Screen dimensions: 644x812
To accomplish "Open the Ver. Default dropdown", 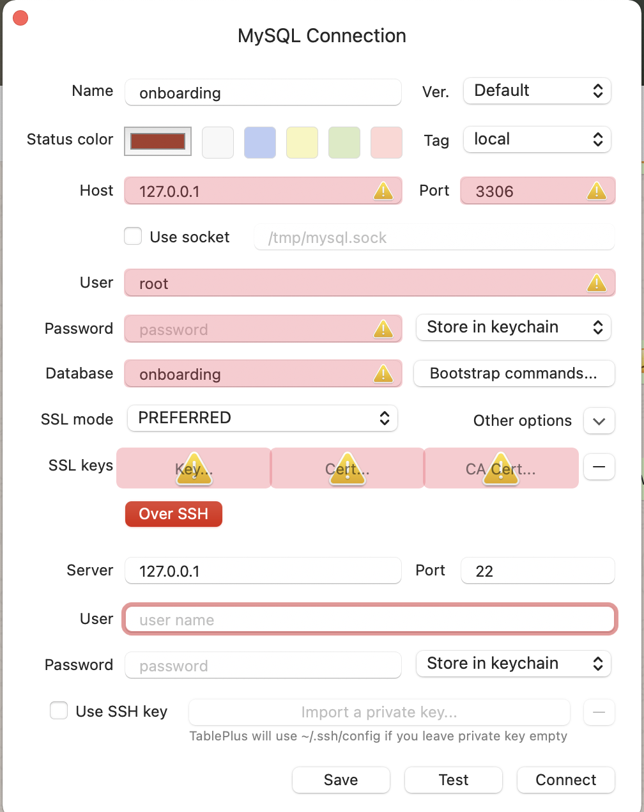I will 537,91.
